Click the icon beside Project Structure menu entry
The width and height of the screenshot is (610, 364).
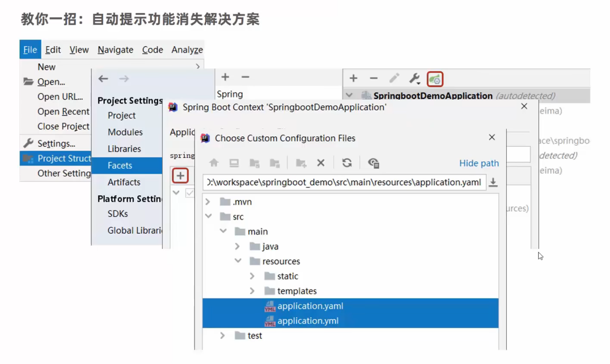tap(28, 159)
